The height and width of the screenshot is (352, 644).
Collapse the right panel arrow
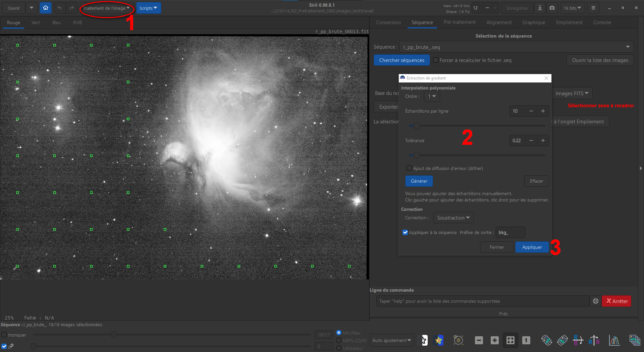pyautogui.click(x=641, y=168)
